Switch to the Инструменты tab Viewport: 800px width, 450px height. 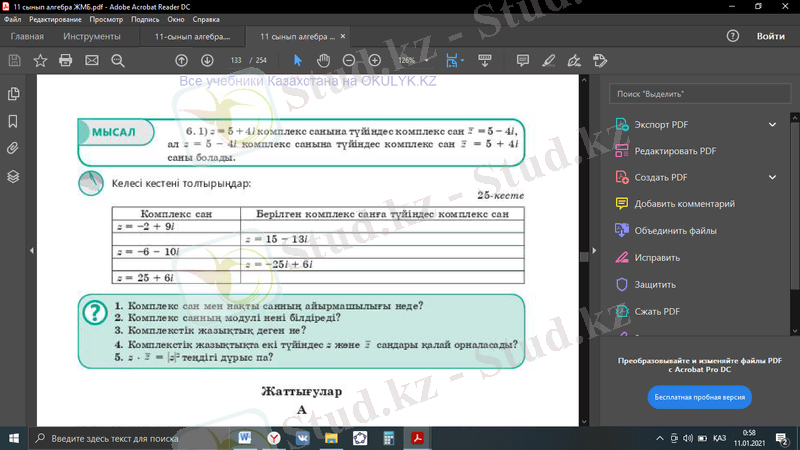92,36
